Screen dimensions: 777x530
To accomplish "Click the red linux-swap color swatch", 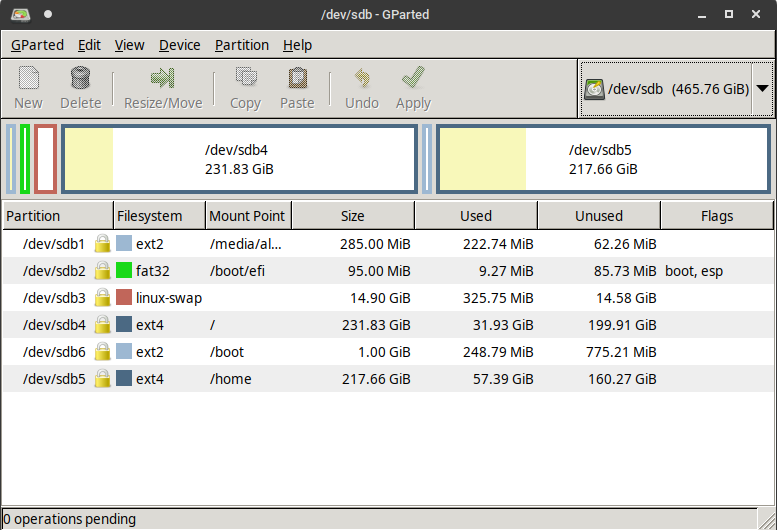I will 124,297.
